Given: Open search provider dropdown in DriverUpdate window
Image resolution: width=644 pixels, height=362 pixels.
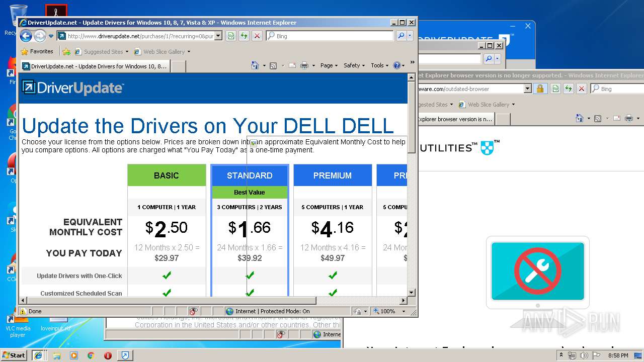Looking at the screenshot, I should pyautogui.click(x=410, y=36).
